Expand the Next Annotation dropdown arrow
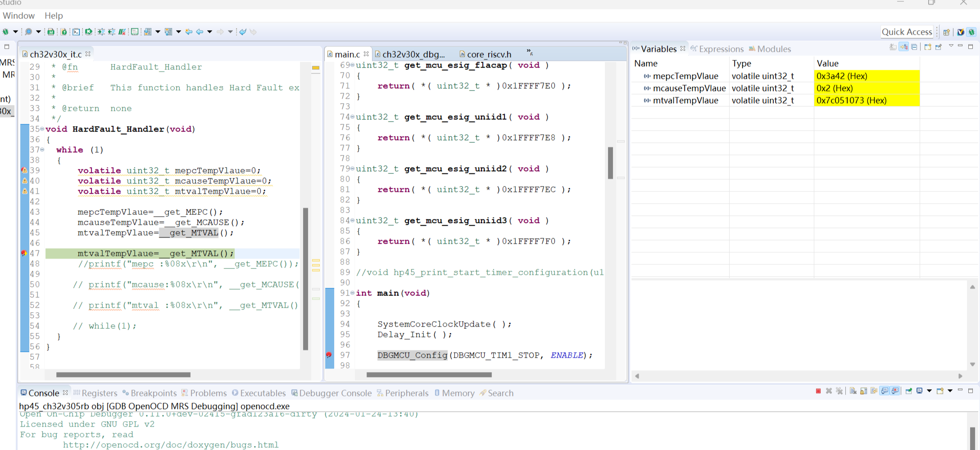 click(x=158, y=32)
